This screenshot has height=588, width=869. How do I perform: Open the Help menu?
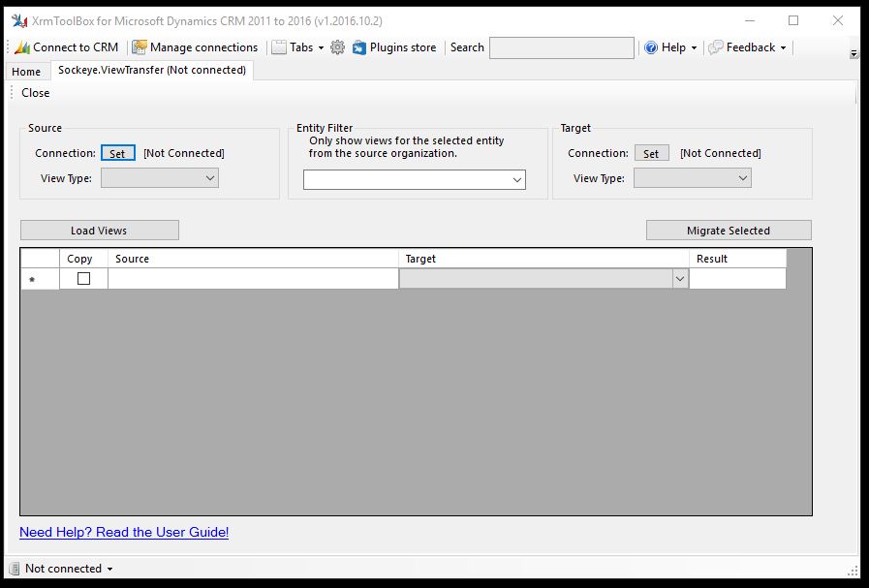click(670, 47)
